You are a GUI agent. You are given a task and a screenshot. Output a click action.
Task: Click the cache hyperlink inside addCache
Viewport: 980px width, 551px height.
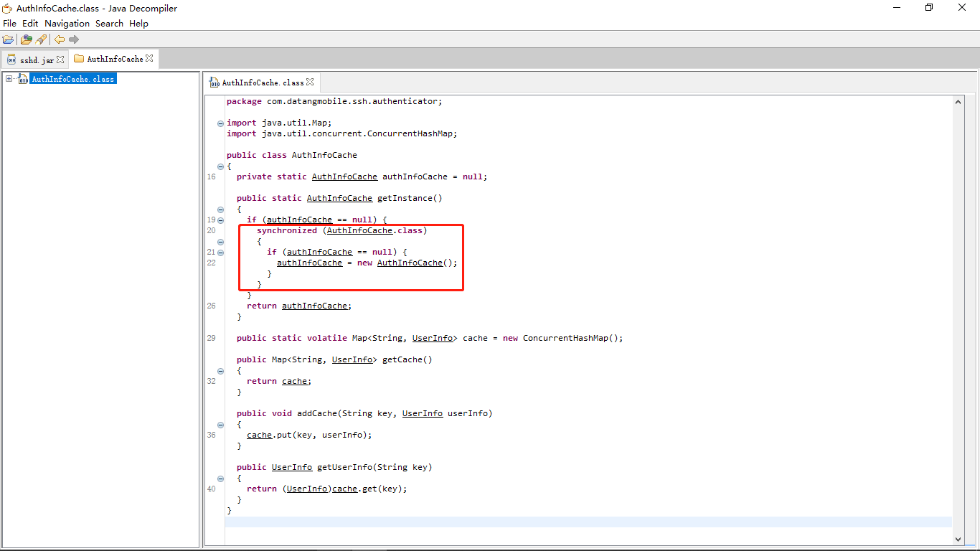(259, 435)
